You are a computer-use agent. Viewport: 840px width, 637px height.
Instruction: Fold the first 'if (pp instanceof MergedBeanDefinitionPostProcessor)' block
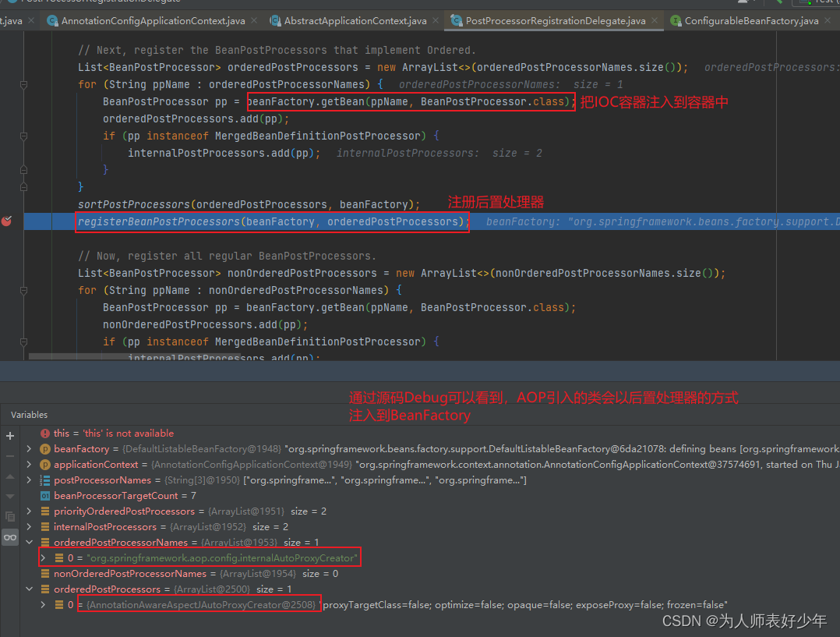(23, 136)
